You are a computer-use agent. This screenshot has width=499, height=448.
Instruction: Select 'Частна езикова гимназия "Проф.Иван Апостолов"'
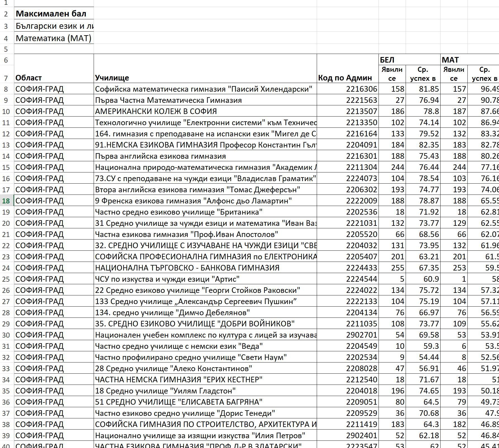pos(205,234)
